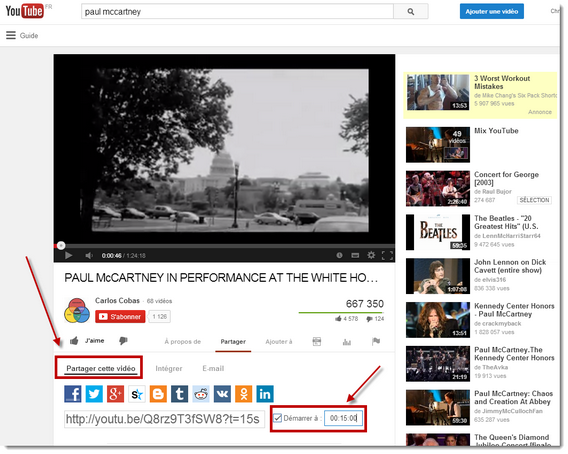Share on Facebook
Viewport: 568px width, 454px height.
(x=73, y=394)
